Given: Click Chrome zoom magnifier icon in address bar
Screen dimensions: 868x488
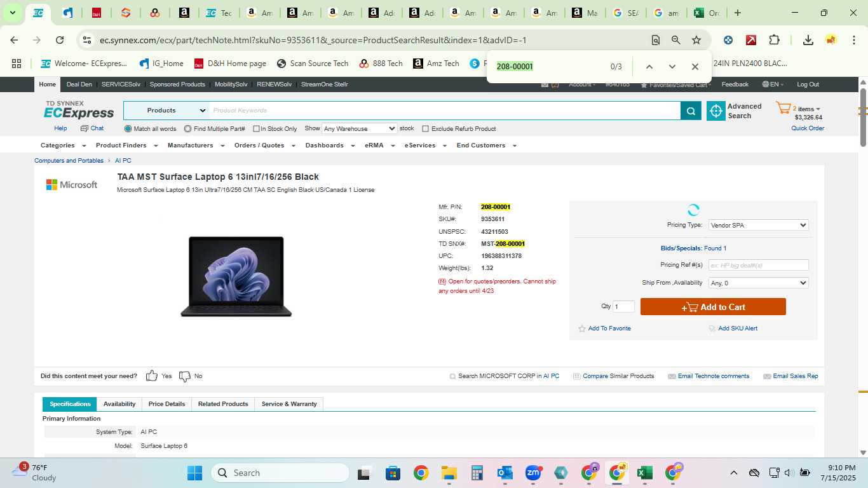Looking at the screenshot, I should (675, 40).
